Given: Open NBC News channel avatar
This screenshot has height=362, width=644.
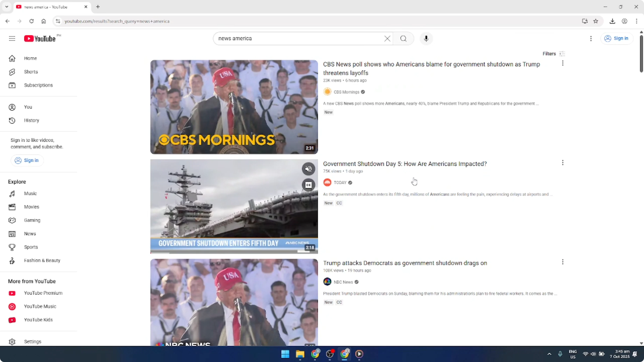Looking at the screenshot, I should tap(327, 282).
